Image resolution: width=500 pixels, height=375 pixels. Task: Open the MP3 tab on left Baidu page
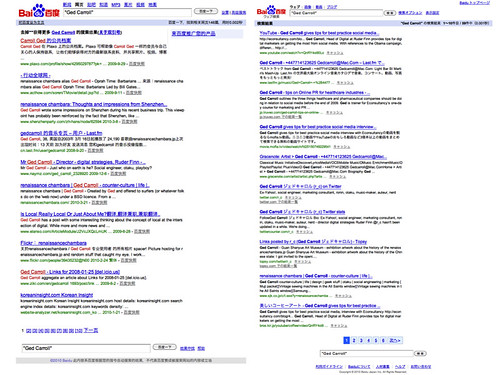[116, 5]
